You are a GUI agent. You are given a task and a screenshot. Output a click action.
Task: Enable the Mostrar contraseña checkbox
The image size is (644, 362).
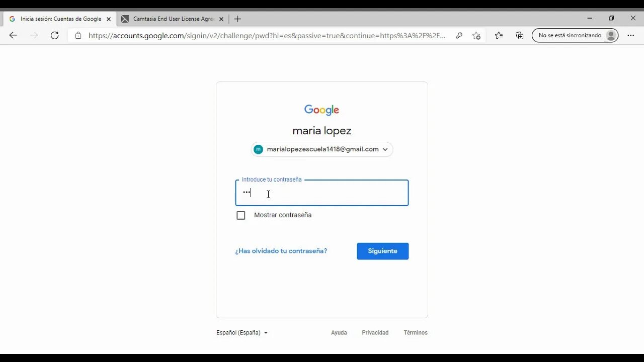(x=241, y=215)
